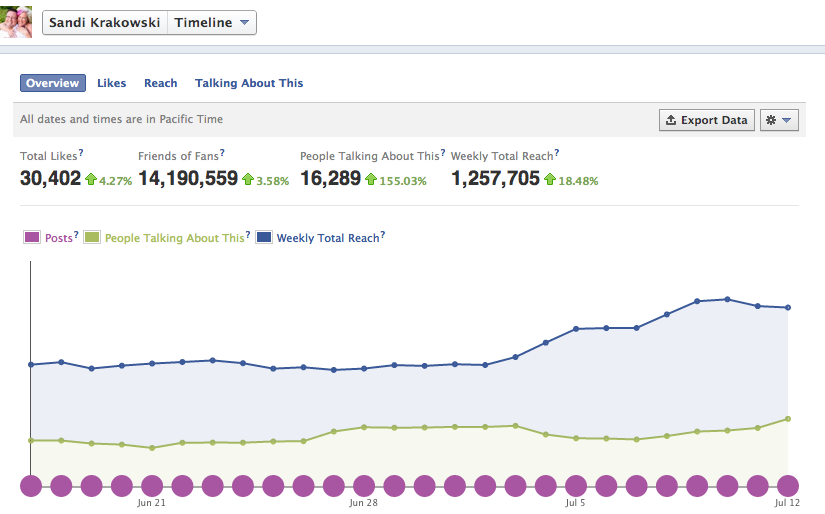Go to the Reach tab
This screenshot has width=825, height=514.
160,83
